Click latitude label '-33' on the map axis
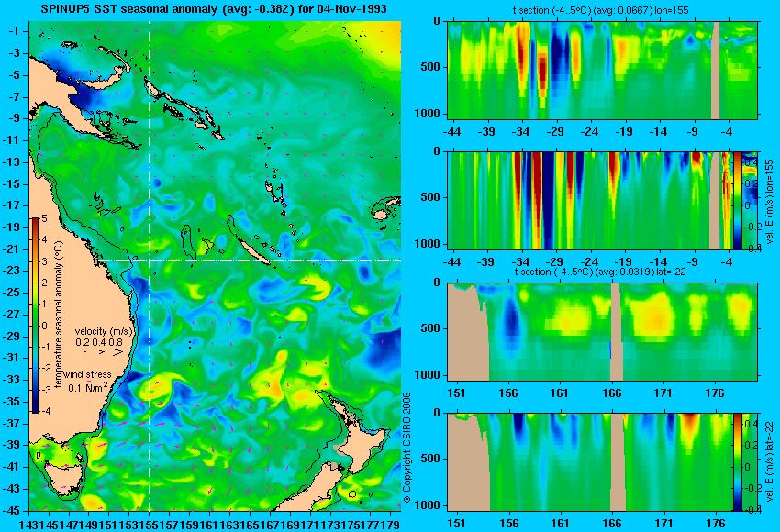The width and height of the screenshot is (780, 532). (x=11, y=380)
